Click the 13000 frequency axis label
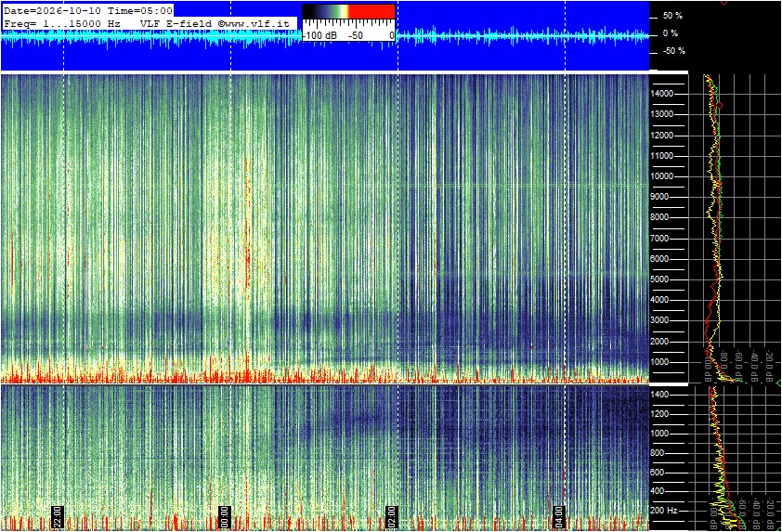 click(662, 114)
